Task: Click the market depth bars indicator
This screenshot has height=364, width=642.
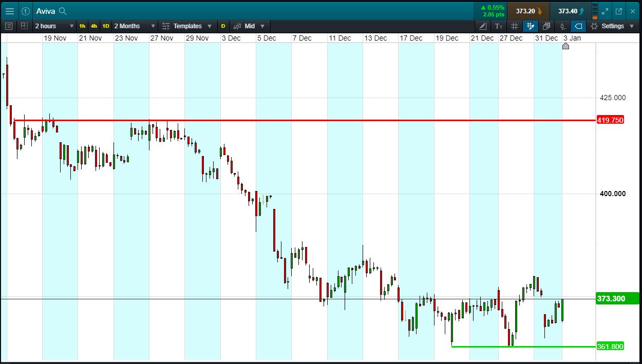Action: [595, 11]
